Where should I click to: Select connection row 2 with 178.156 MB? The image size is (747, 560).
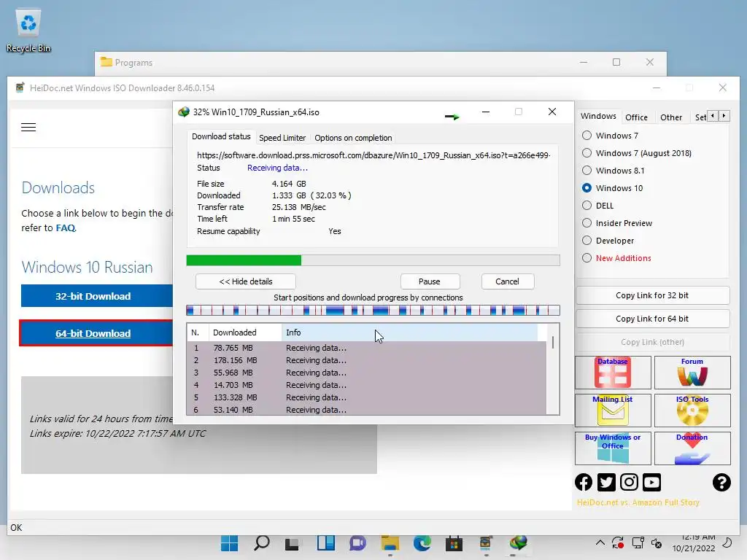coord(366,360)
